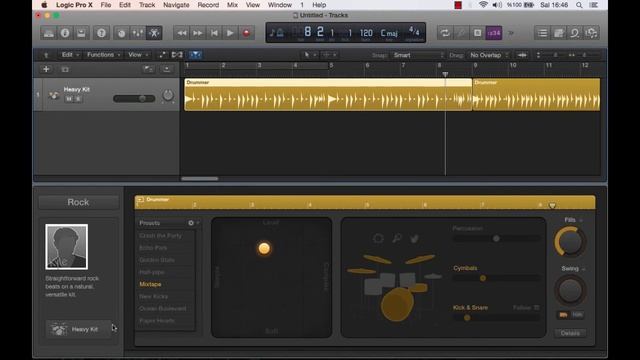Toggle the Solo button in control bar
This screenshot has height=360, width=640.
477,33
